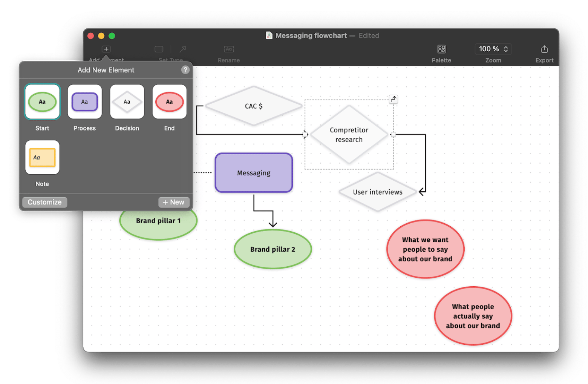Choose the Process element type
The image size is (588, 384).
click(85, 102)
